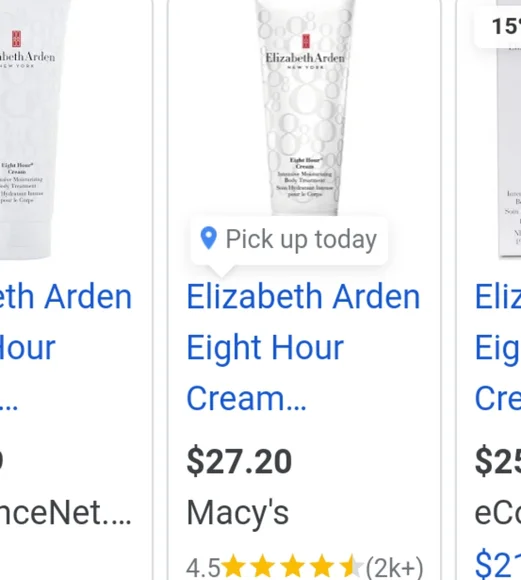Click the 4.5 rating number
This screenshot has width=521, height=580.
pyautogui.click(x=203, y=567)
